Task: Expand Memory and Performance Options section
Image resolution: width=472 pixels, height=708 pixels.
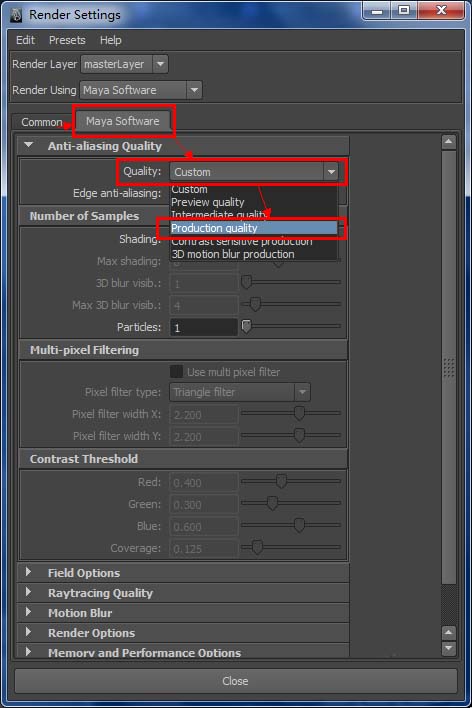Action: (28, 652)
